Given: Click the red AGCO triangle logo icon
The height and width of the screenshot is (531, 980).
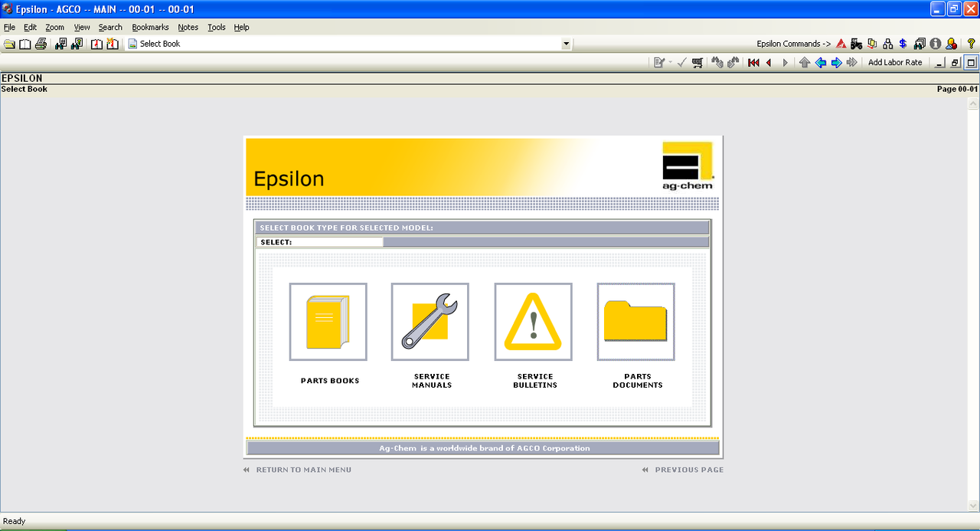Looking at the screenshot, I should point(841,44).
